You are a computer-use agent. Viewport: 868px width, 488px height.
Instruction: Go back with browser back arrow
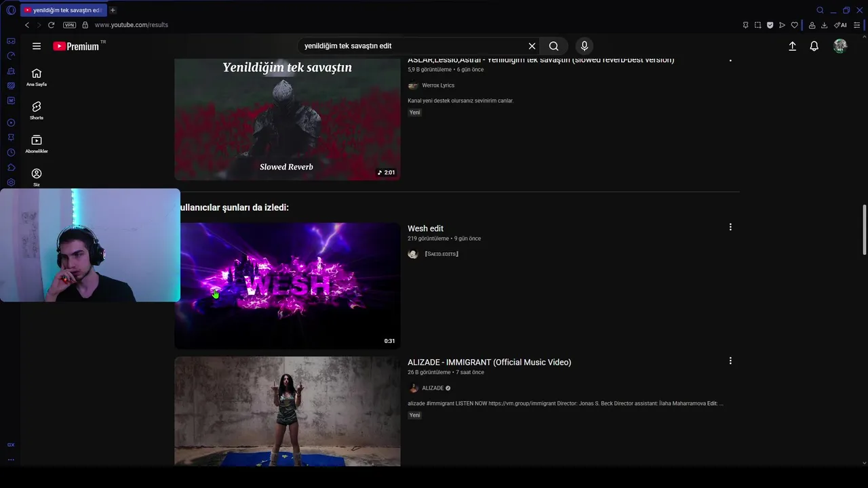(x=27, y=25)
